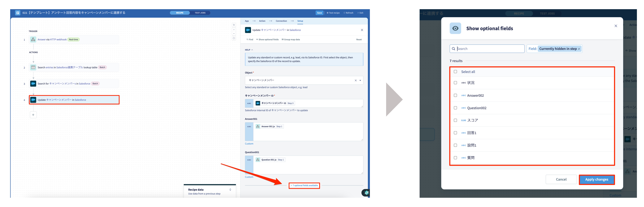Click the ABC type badge of Question001 field
The width and height of the screenshot is (644, 207).
[249, 165]
